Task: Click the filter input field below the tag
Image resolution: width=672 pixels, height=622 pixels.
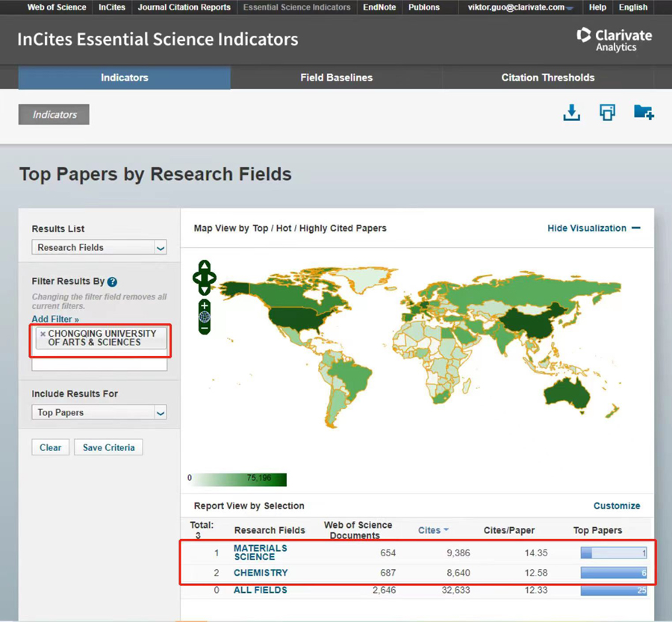Action: point(99,364)
